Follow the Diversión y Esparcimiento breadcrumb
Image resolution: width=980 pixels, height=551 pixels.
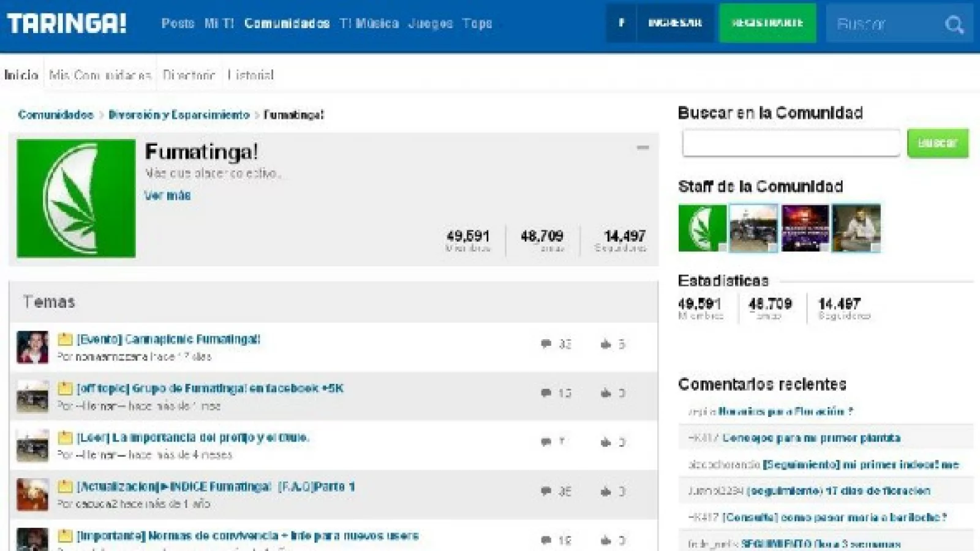(179, 115)
